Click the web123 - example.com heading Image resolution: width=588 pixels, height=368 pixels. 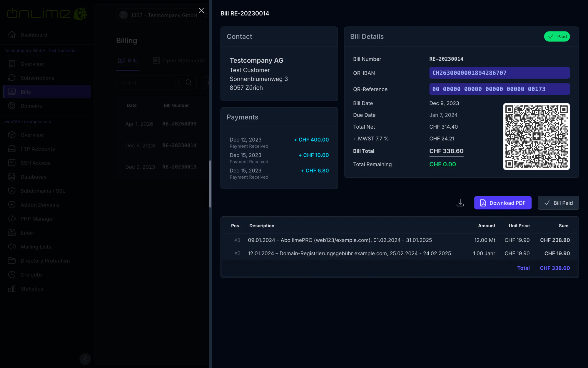28,122
